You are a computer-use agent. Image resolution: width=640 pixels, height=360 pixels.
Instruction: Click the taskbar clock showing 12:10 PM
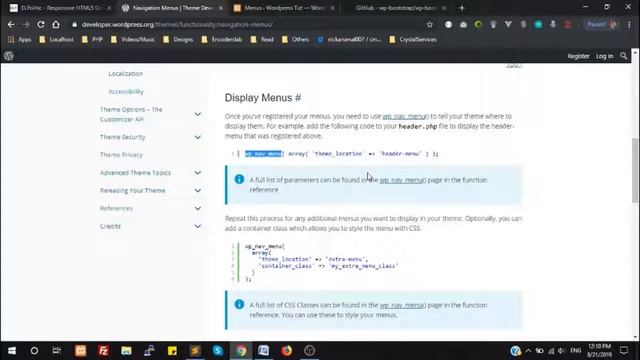point(599,351)
